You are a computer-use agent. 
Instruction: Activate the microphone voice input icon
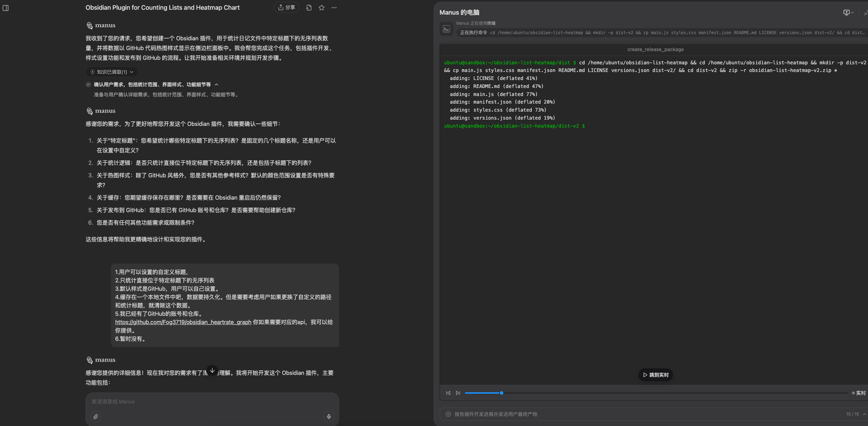pyautogui.click(x=329, y=416)
